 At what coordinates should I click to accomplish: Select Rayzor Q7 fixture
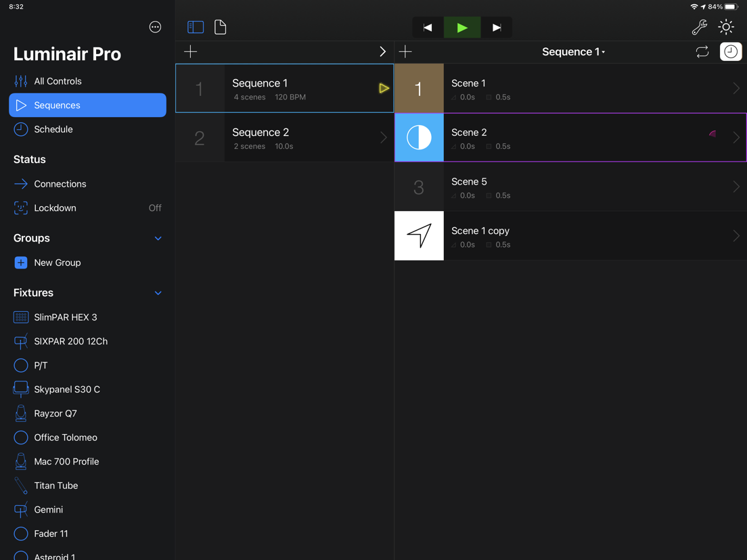click(x=88, y=413)
